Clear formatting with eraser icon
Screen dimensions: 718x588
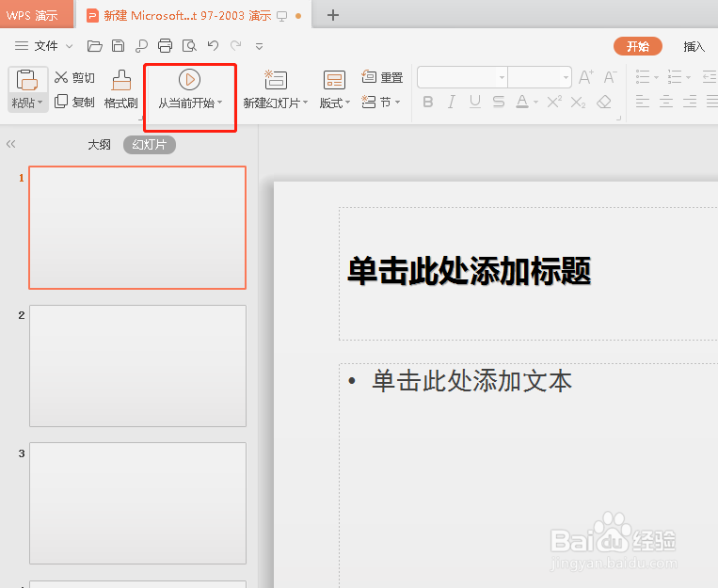[x=604, y=102]
